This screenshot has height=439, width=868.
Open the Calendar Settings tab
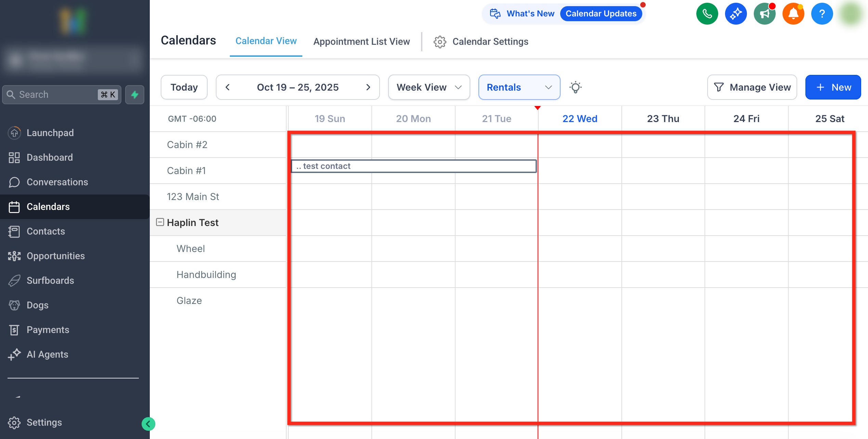(481, 41)
